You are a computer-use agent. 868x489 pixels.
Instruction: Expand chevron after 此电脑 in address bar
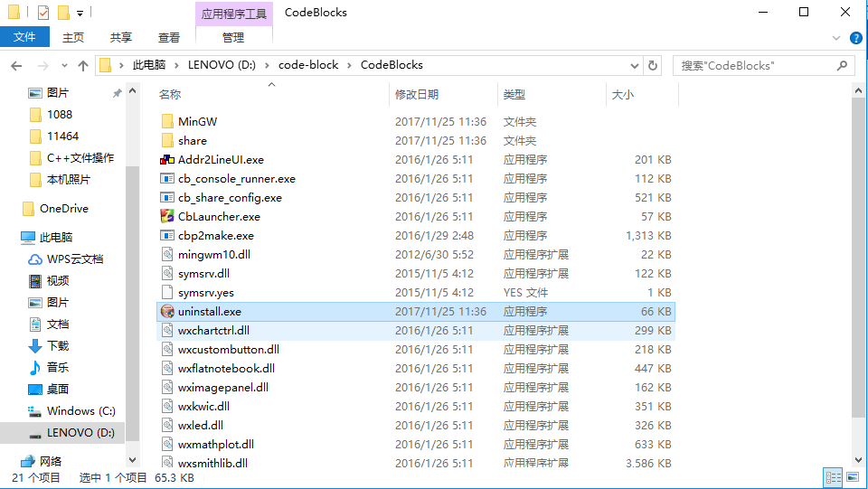point(176,65)
